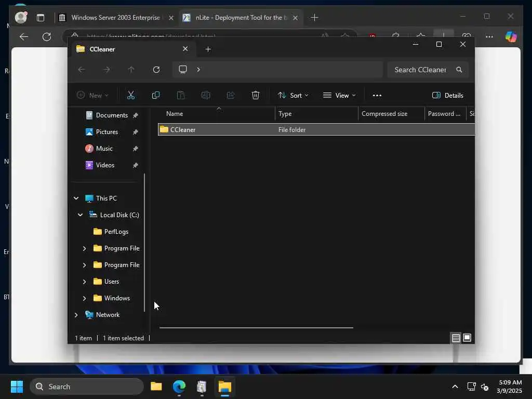The width and height of the screenshot is (532, 399).
Task: Click the Up one level arrow
Action: pos(131,70)
